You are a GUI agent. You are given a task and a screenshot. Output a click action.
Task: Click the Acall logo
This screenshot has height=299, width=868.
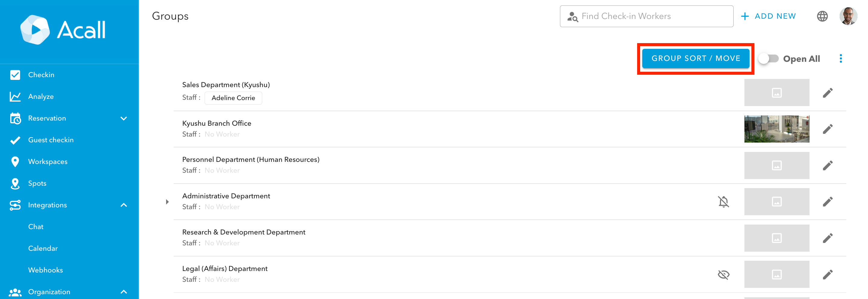coord(63,30)
